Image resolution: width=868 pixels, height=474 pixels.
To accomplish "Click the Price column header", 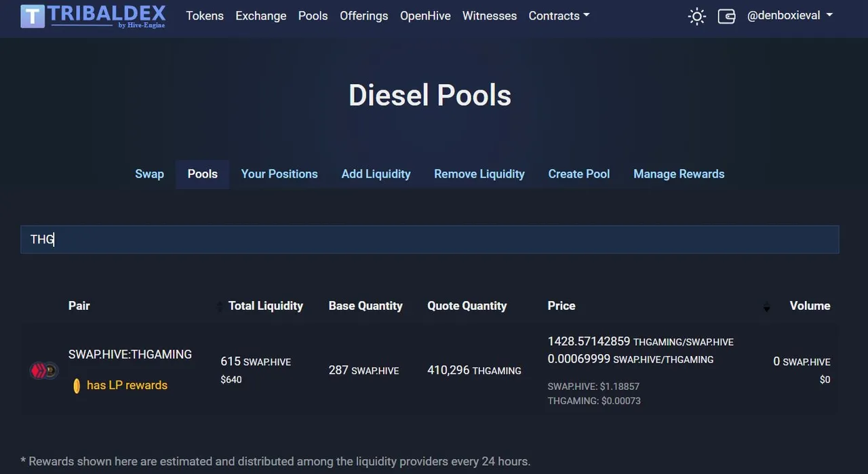I will click(x=561, y=306).
